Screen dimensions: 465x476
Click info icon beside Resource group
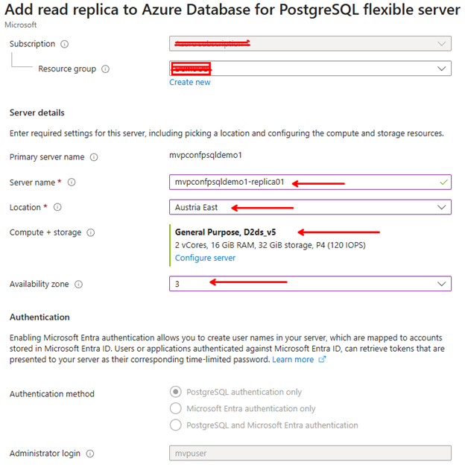pyautogui.click(x=105, y=69)
